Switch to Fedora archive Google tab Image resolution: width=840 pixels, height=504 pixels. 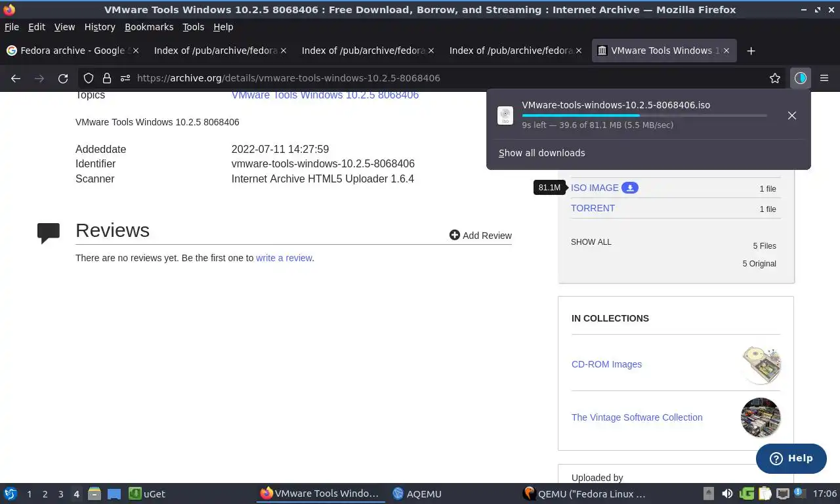[x=72, y=51]
